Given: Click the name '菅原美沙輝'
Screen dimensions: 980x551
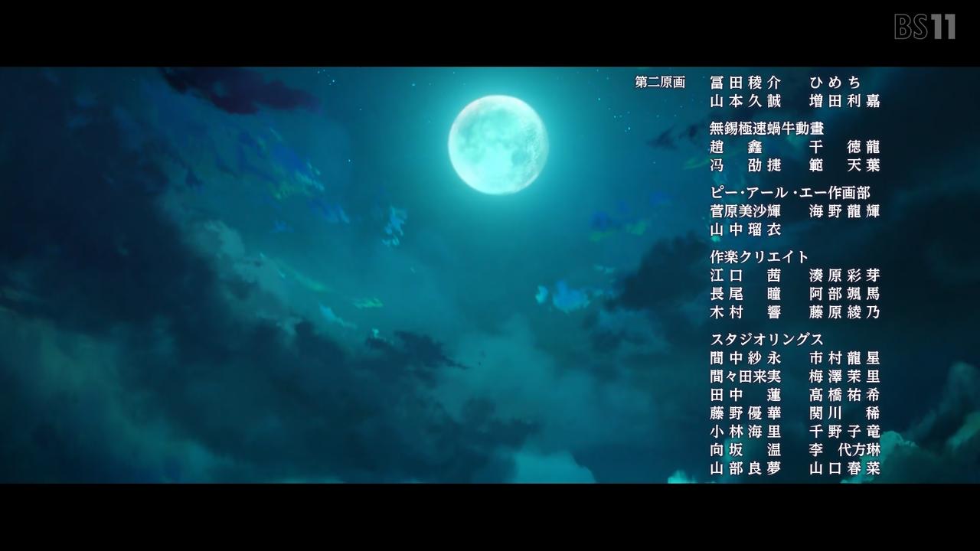Looking at the screenshot, I should coord(745,211).
